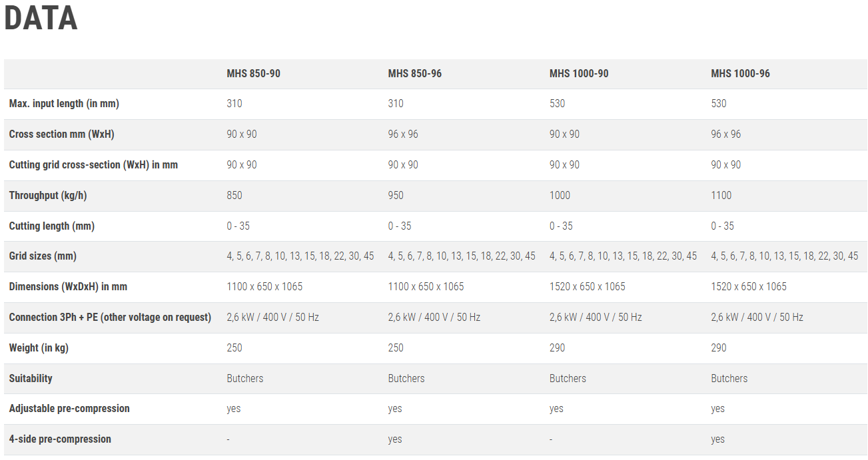Viewport: 868px width, 460px height.
Task: Select the Cross section mm (WxH) label
Action: [61, 134]
